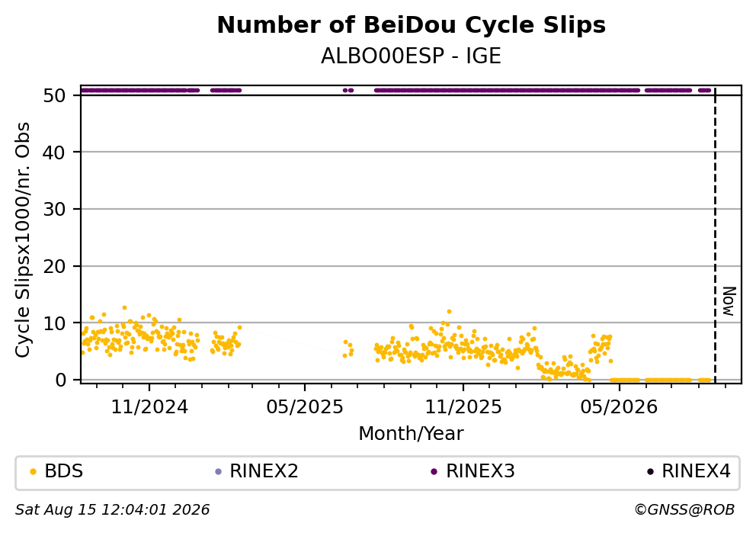Select the RINEX2 legend label
This screenshot has width=756, height=533.
(264, 471)
